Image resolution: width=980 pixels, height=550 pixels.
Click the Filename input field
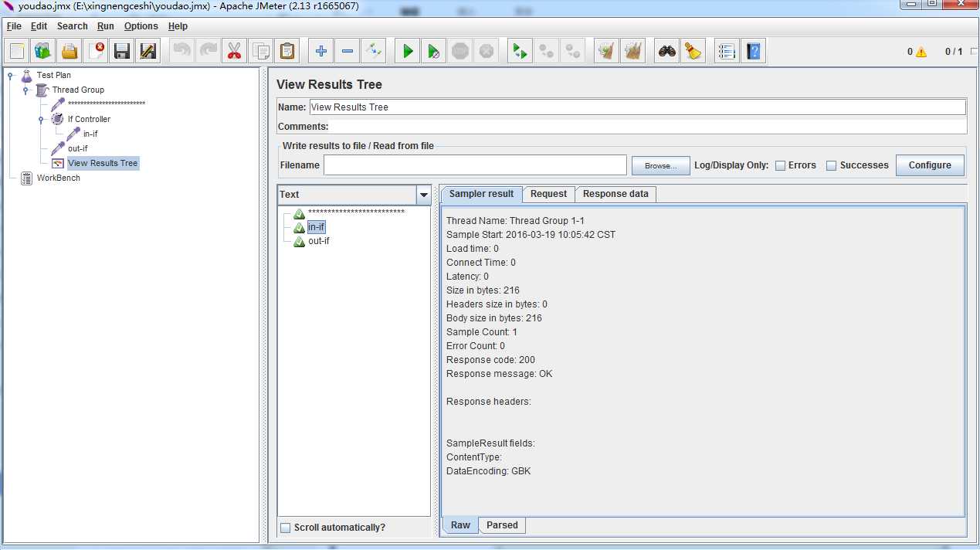(x=474, y=165)
